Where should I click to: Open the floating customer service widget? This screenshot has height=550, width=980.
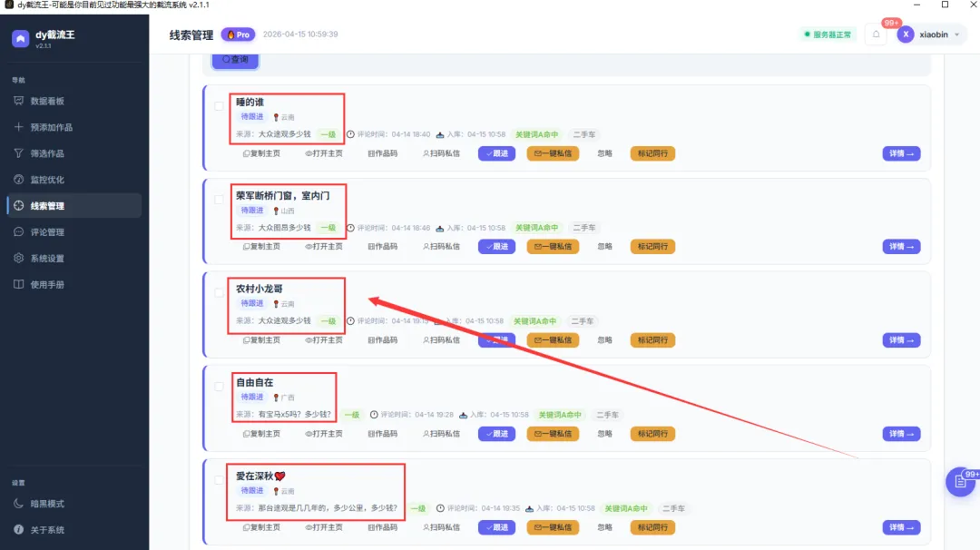(x=959, y=482)
